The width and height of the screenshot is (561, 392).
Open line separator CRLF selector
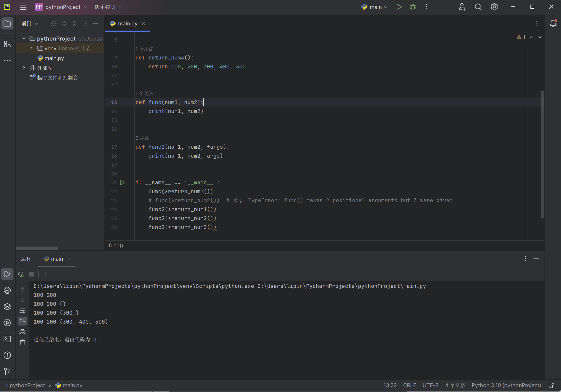409,385
